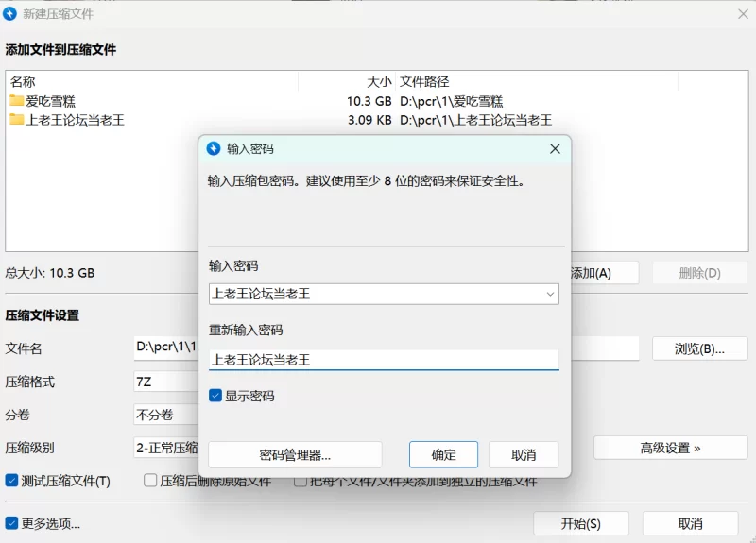Toggle the 更多选项... checkbox
The image size is (756, 543).
[x=12, y=523]
